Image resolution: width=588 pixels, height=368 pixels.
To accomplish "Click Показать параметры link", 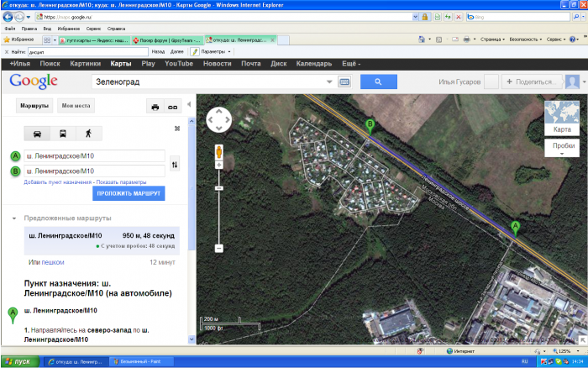I will click(x=121, y=182).
